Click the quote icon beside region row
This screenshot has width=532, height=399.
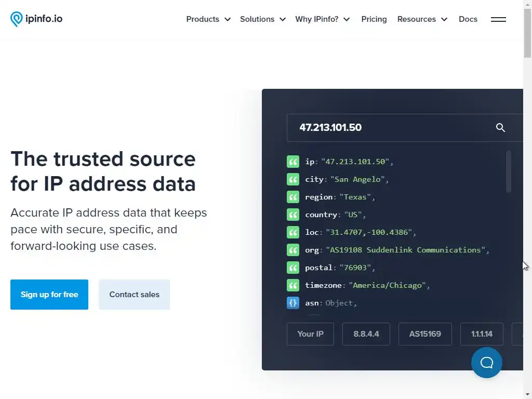click(293, 197)
